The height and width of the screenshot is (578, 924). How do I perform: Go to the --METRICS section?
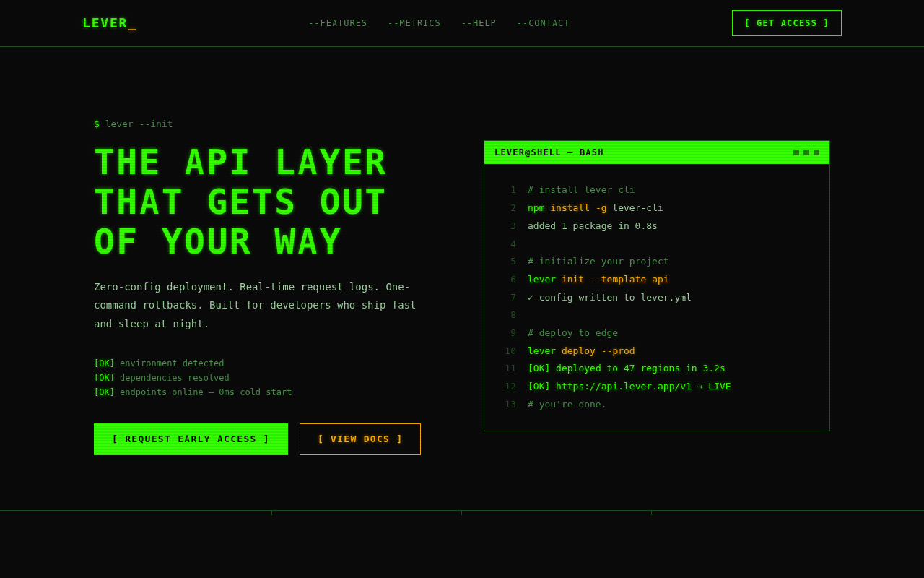coord(414,23)
